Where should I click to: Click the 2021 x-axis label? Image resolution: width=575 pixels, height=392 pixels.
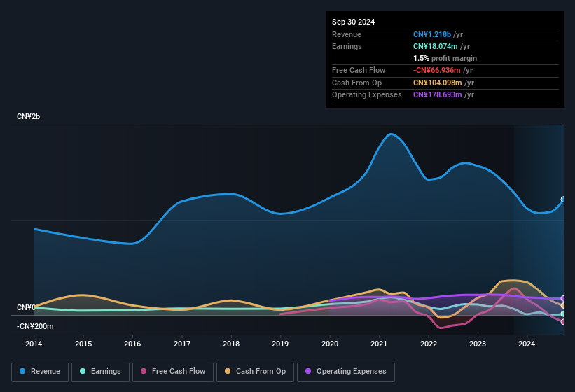tap(379, 344)
